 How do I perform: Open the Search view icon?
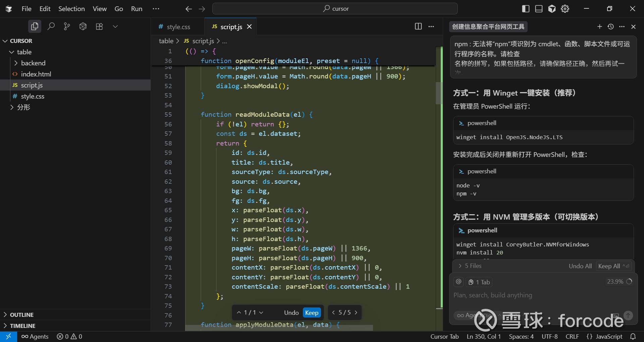click(x=51, y=26)
